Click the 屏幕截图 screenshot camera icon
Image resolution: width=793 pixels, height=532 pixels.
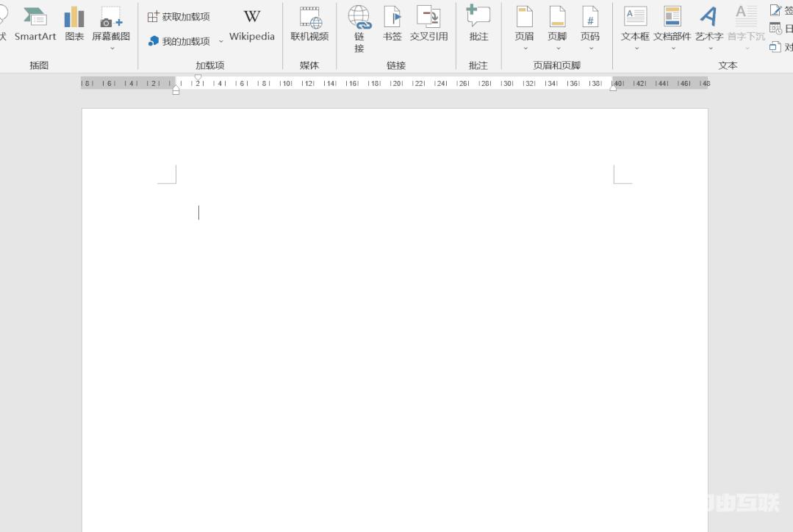tap(111, 18)
